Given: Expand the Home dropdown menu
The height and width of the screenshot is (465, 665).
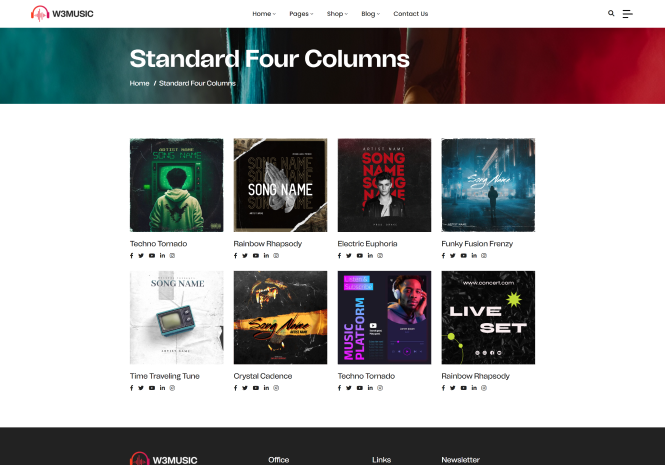Looking at the screenshot, I should point(264,14).
